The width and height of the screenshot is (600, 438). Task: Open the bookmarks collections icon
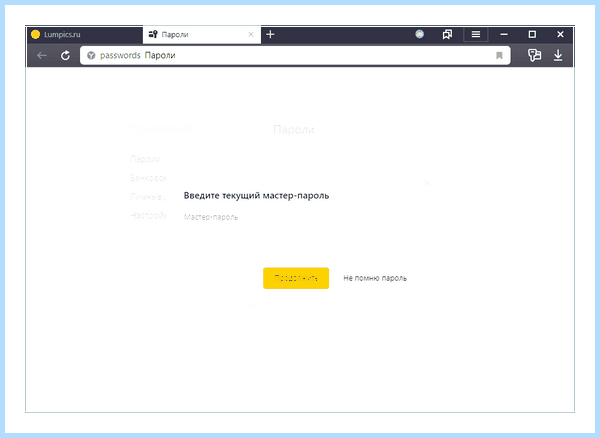pos(447,34)
